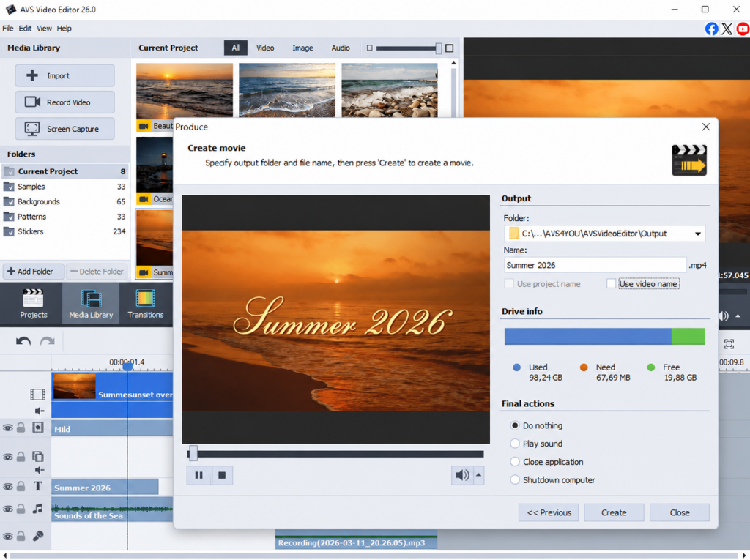Click the redo arrow icon

click(x=48, y=341)
